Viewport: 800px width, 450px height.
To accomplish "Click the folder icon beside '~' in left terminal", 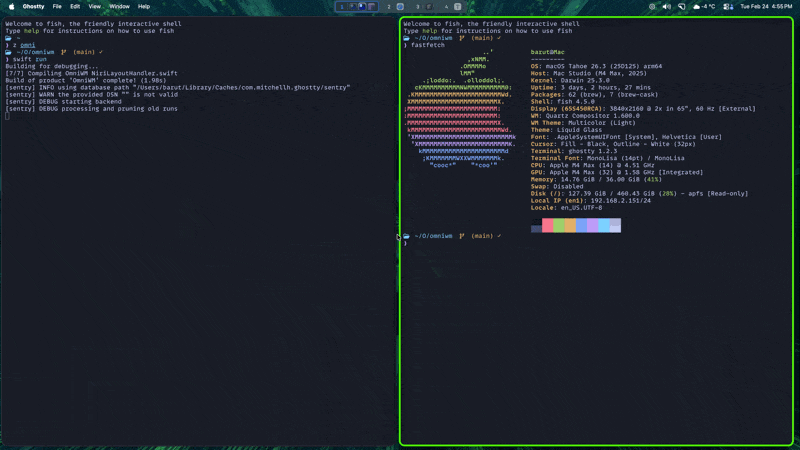I will click(8, 38).
